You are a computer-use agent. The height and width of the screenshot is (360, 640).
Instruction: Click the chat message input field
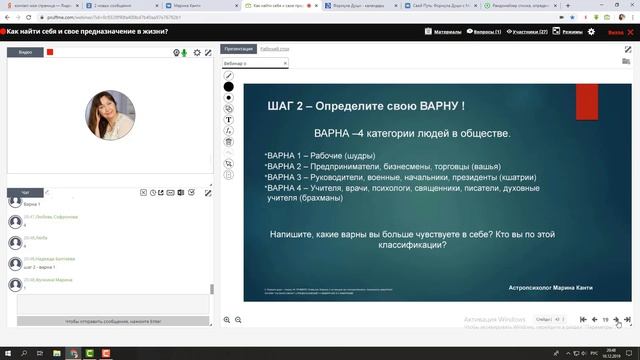point(113,304)
